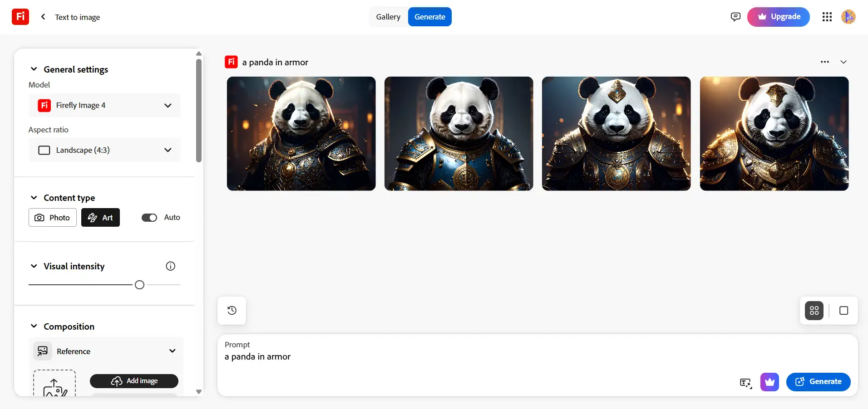This screenshot has width=868, height=409.
Task: Click the Visual intensity info icon
Action: click(170, 266)
